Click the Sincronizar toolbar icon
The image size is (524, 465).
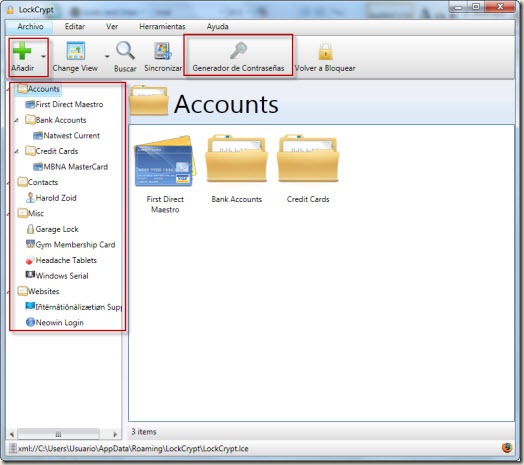pos(163,51)
